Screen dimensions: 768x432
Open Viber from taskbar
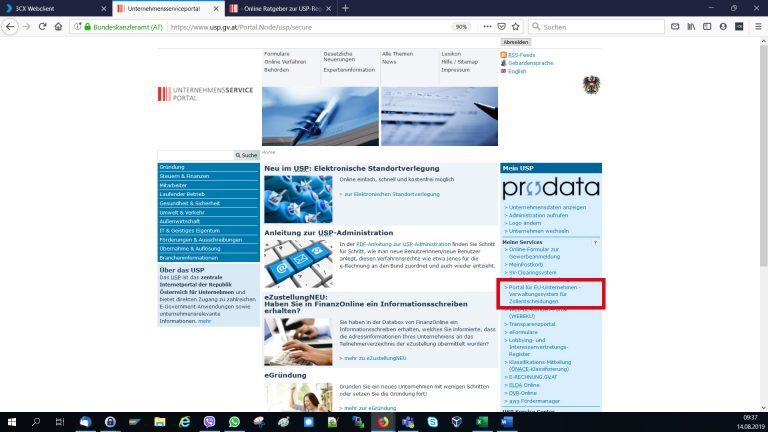pos(209,422)
